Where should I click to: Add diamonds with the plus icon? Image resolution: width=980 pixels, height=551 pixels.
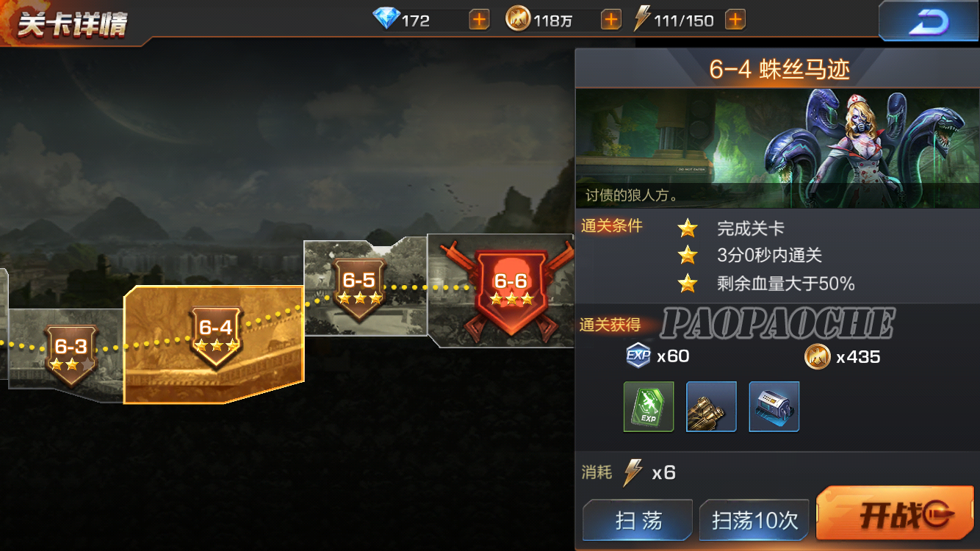click(x=479, y=20)
